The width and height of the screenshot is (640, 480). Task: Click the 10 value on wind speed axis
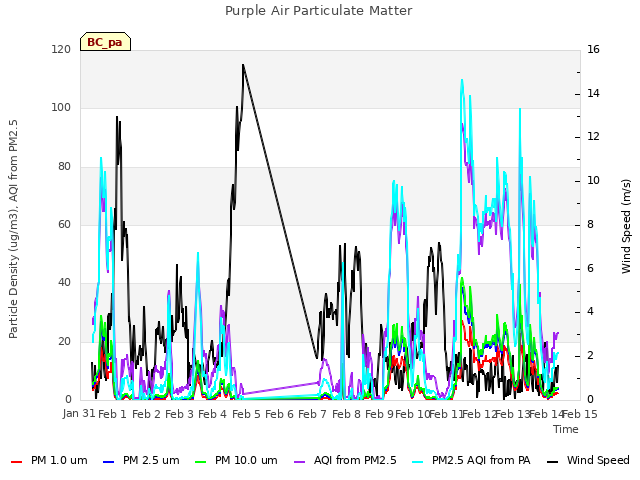click(x=593, y=180)
